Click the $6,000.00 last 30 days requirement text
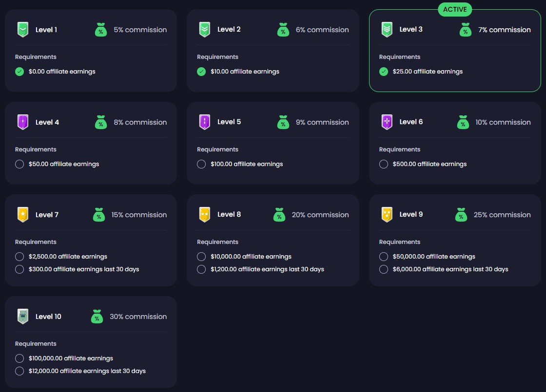The width and height of the screenshot is (546, 392). pos(450,269)
